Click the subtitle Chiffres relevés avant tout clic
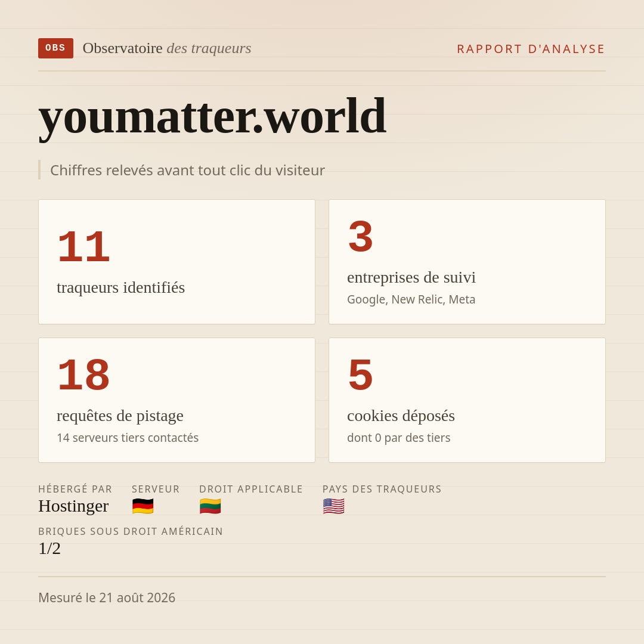Image resolution: width=644 pixels, height=644 pixels. pyautogui.click(x=187, y=170)
